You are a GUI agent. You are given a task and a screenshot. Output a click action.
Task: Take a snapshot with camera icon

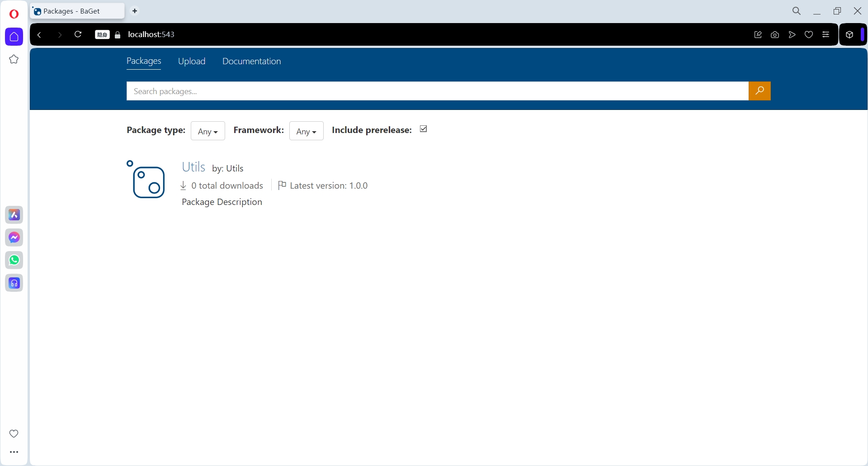pos(775,35)
